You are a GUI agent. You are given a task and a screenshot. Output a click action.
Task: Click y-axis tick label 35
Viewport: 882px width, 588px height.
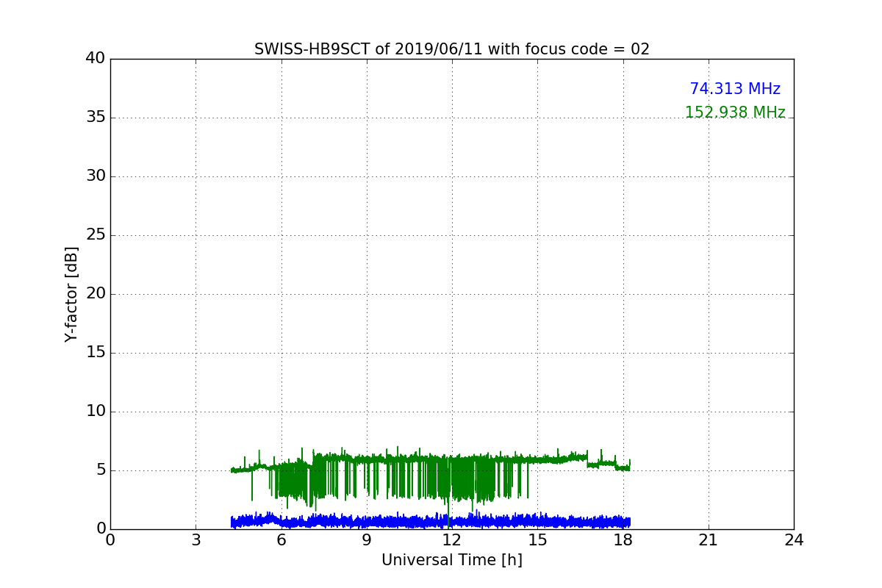tap(96, 118)
